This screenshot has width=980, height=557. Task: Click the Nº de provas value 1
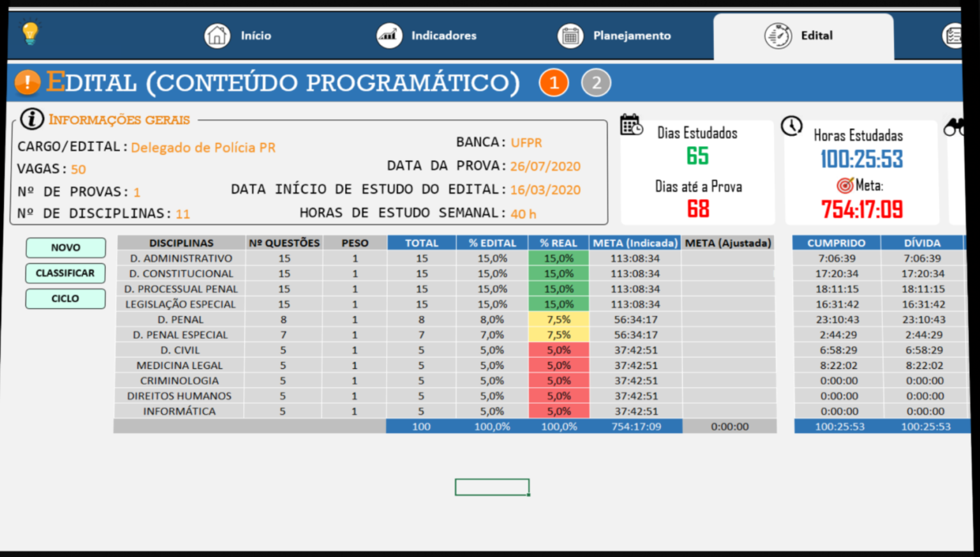[137, 192]
